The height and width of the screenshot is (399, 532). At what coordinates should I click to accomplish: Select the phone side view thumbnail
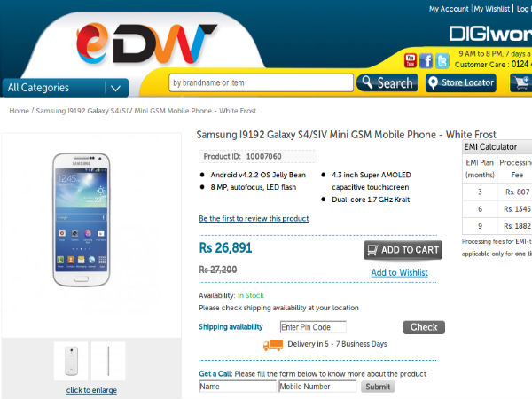pos(108,361)
